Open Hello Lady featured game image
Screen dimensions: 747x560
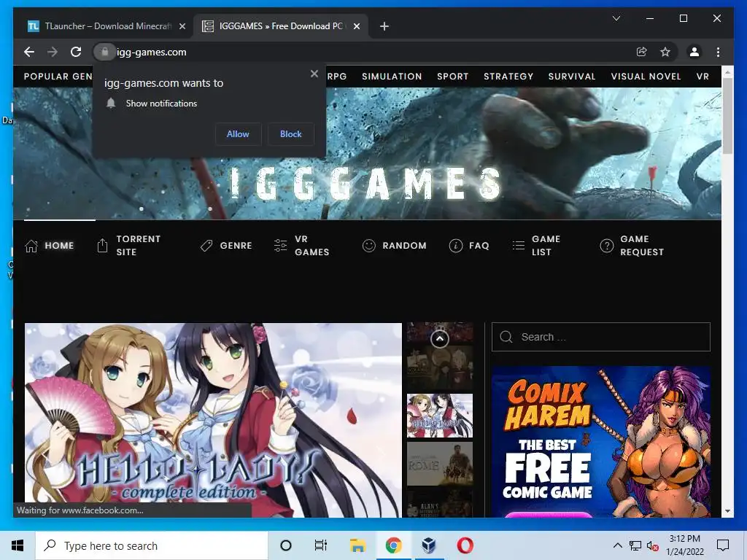[x=213, y=420]
